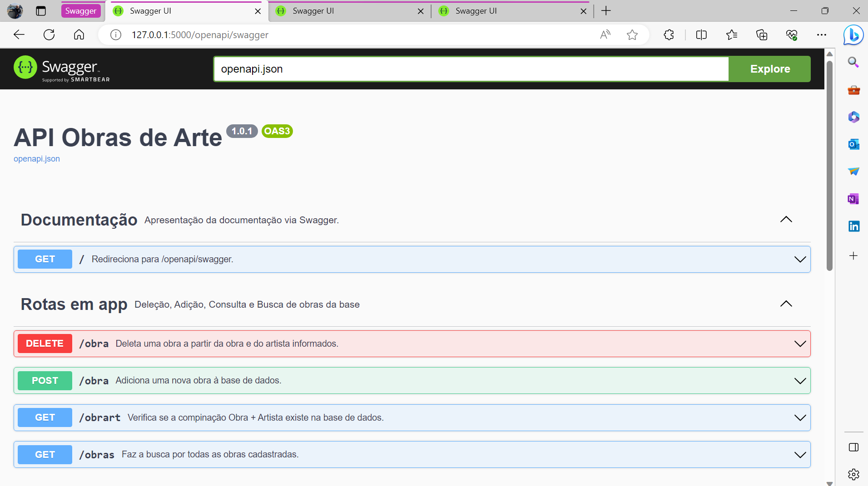868x486 pixels.
Task: Click the Rotas em app section heading
Action: (74, 304)
